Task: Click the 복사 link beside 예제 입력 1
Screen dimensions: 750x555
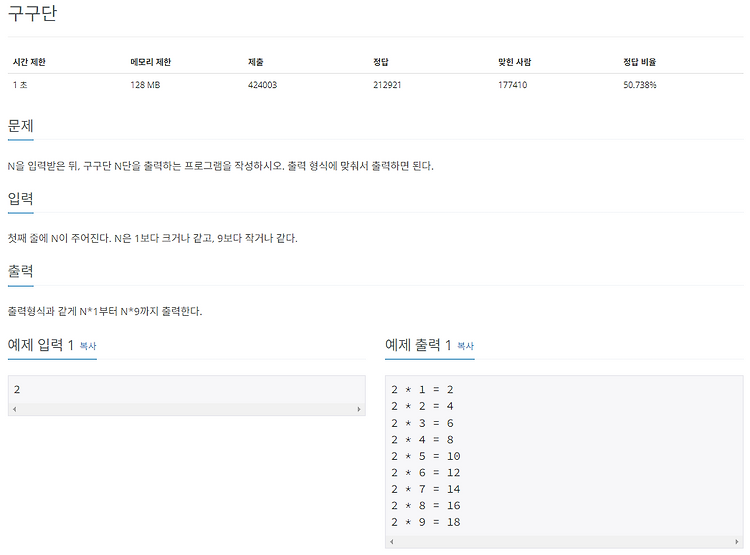Action: [x=88, y=346]
